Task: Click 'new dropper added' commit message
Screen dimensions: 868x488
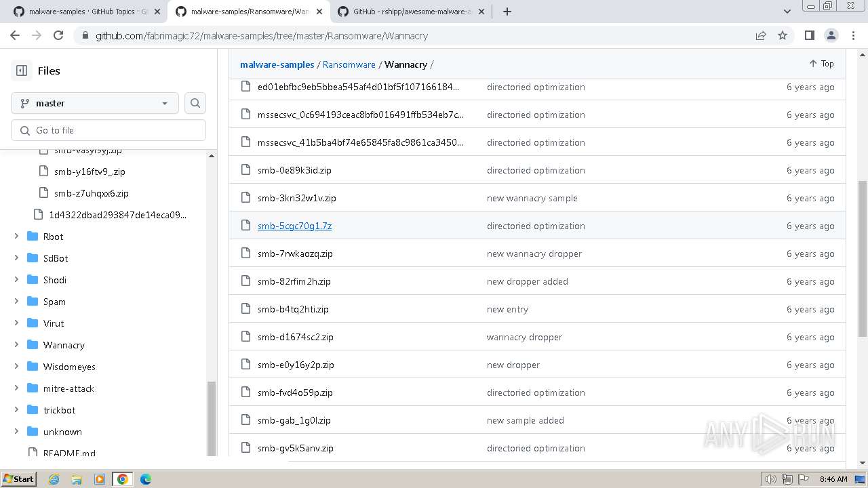Action: point(528,281)
